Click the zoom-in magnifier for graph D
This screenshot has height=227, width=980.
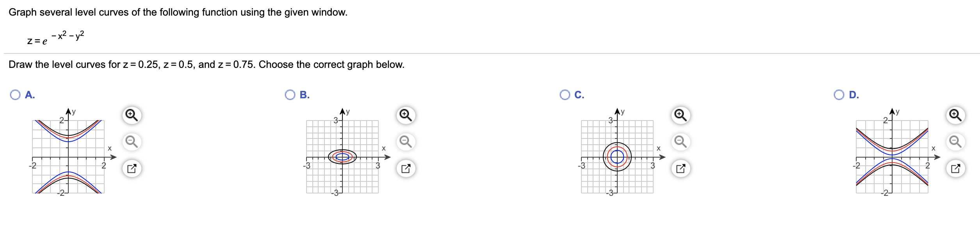click(x=955, y=115)
